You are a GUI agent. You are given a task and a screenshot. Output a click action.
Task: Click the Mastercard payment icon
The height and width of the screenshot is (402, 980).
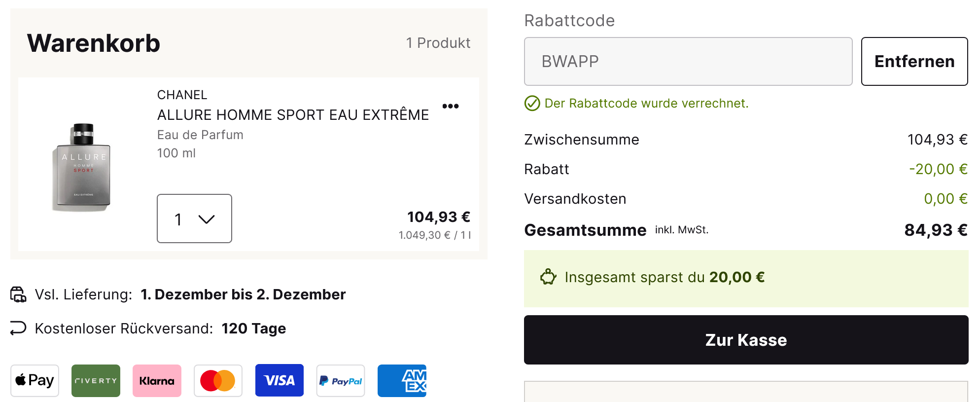(x=218, y=380)
